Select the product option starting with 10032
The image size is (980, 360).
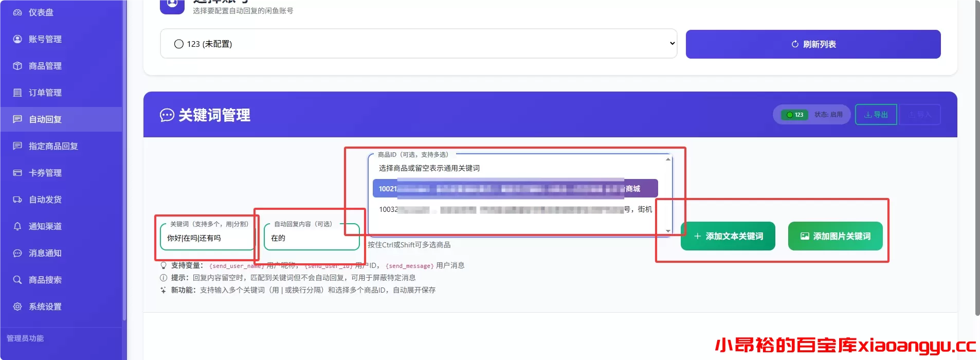point(515,209)
